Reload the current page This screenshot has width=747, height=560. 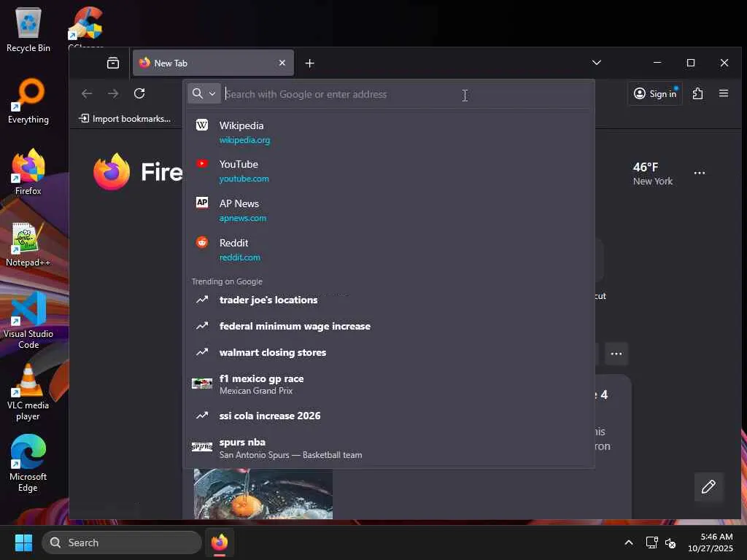point(139,94)
